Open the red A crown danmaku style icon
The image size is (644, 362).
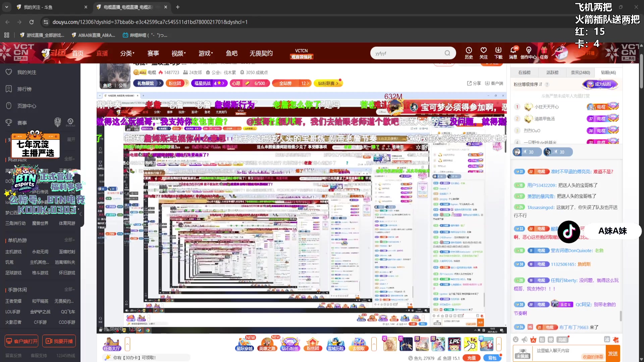[x=533, y=340]
